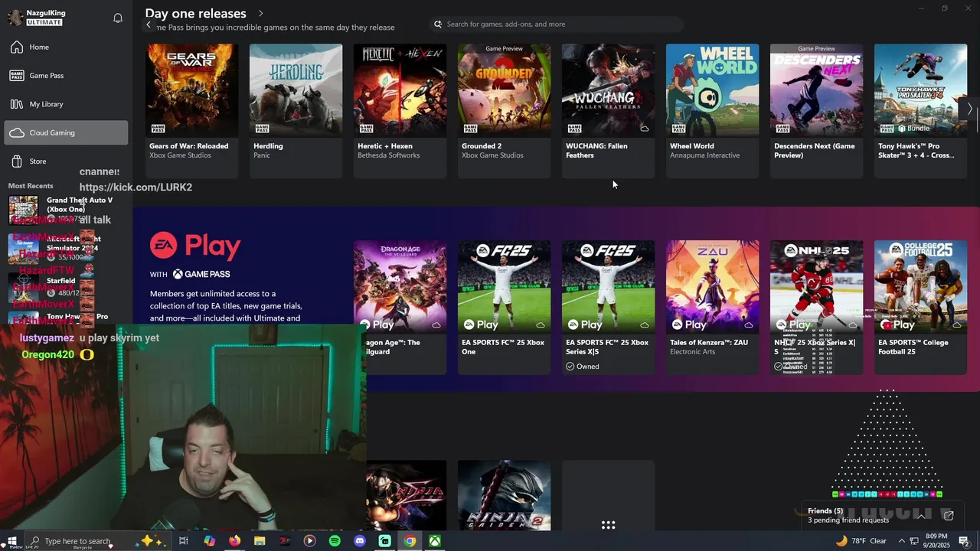Open the Herdling game tile
This screenshot has height=551, width=980.
click(x=296, y=111)
